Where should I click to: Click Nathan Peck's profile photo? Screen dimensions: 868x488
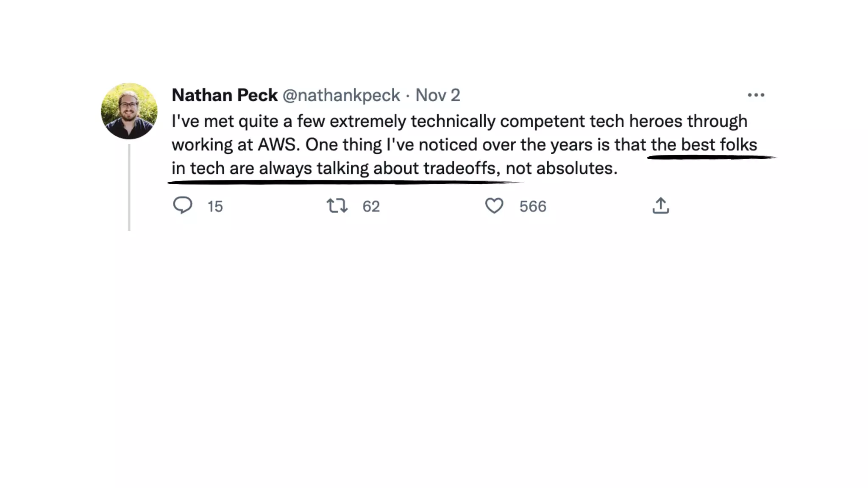click(x=129, y=111)
